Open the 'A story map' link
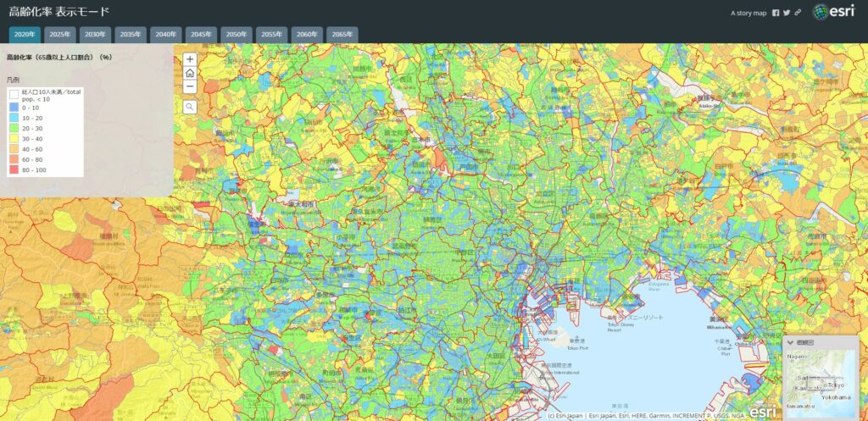This screenshot has width=868, height=421. tap(748, 13)
